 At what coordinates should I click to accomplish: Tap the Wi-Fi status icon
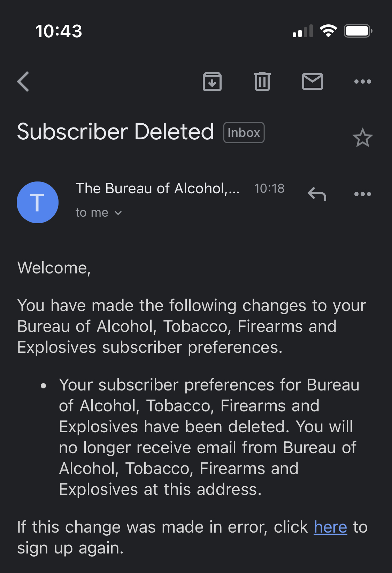point(328,31)
